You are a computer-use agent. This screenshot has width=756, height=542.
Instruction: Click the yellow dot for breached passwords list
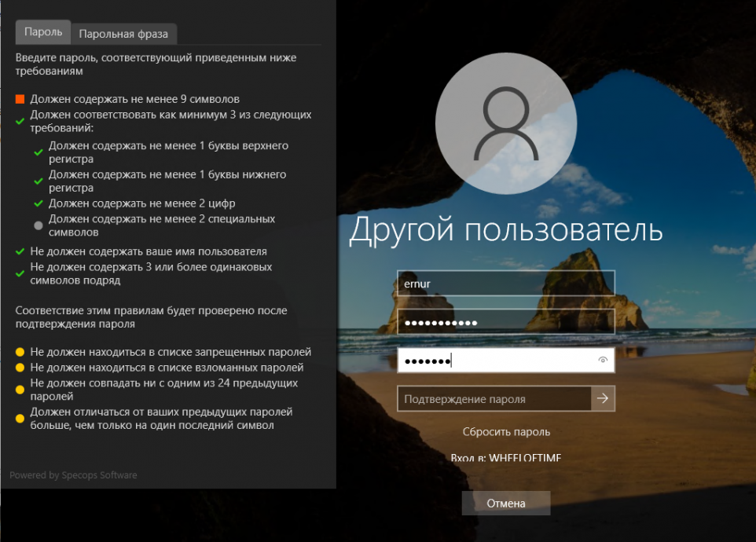tap(20, 368)
